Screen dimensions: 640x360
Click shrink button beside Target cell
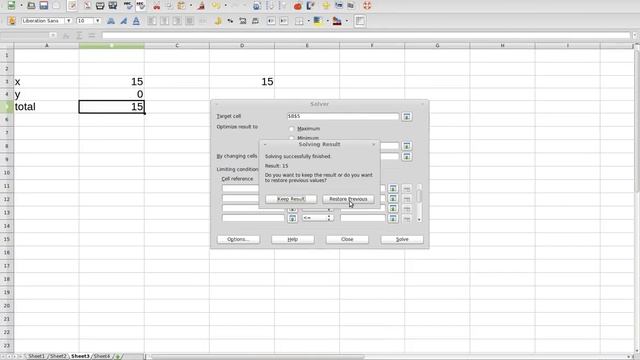407,116
